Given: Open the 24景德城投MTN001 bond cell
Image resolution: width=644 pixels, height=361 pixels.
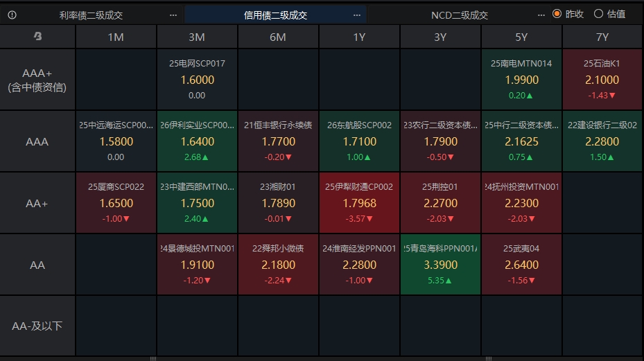Looking at the screenshot, I should click(197, 265).
